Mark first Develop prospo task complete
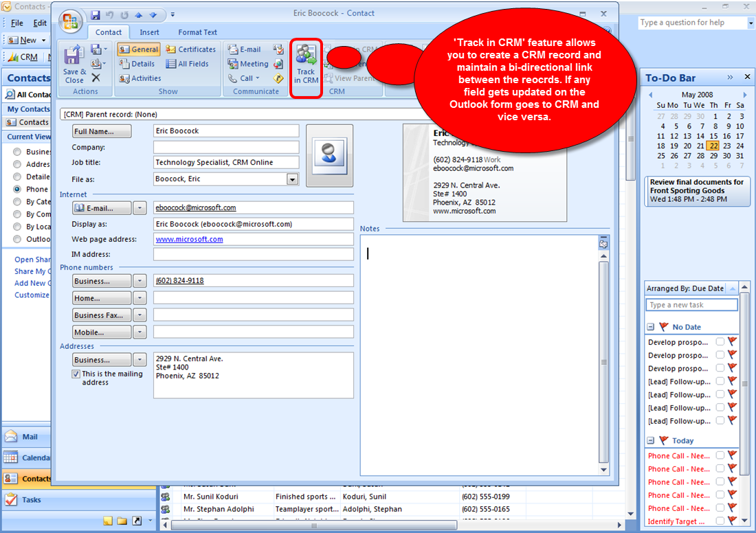Viewport: 756px width, 533px height. [x=720, y=341]
